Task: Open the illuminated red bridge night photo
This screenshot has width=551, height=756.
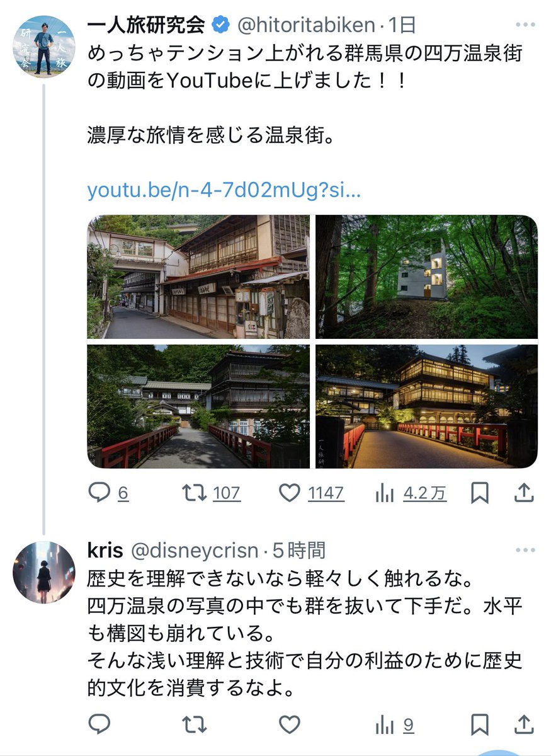Action: tap(426, 406)
